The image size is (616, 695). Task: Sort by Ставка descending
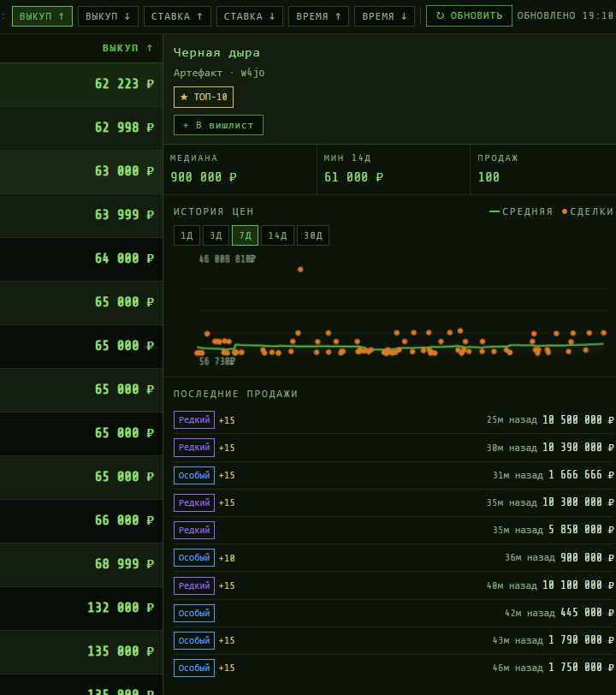(250, 16)
